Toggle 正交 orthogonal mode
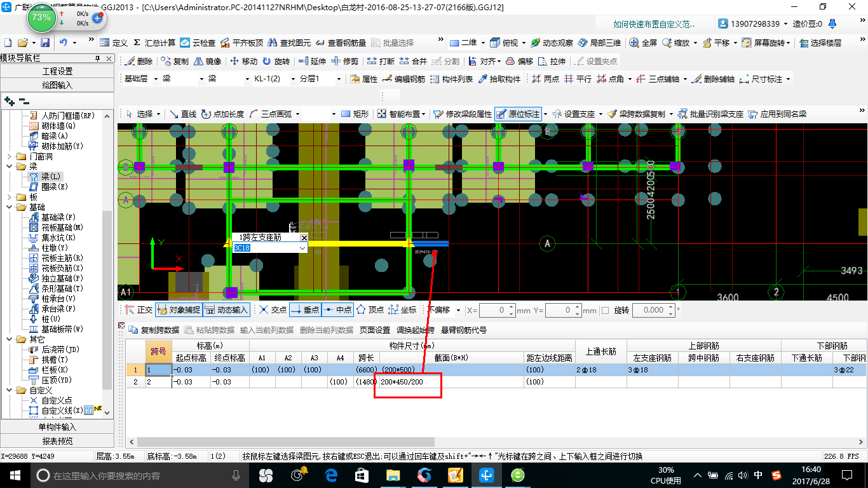The width and height of the screenshot is (868, 488). pyautogui.click(x=139, y=310)
